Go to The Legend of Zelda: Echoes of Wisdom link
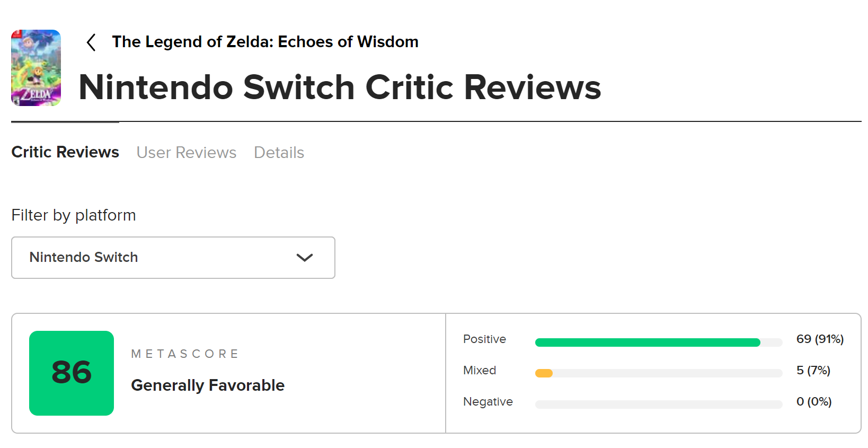This screenshot has height=448, width=868. tap(265, 42)
